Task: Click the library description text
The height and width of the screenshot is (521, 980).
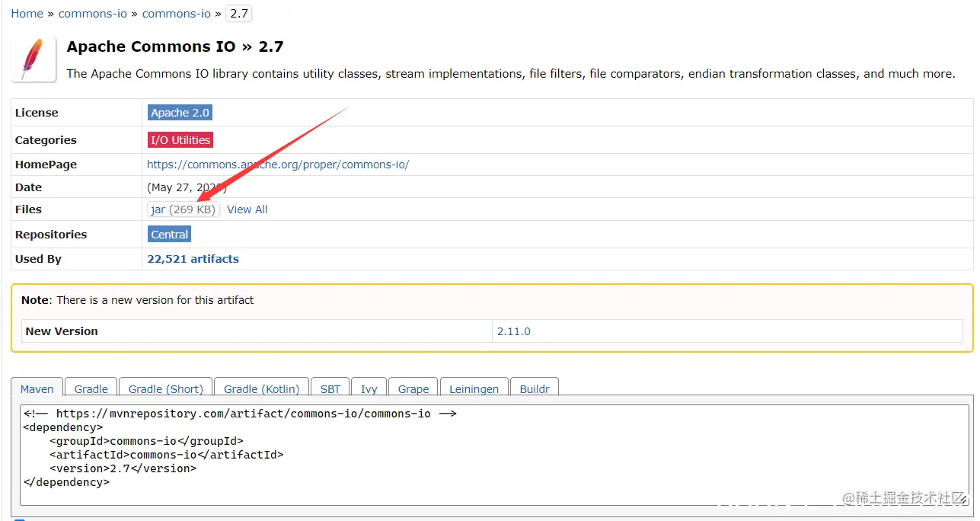Action: tap(510, 74)
